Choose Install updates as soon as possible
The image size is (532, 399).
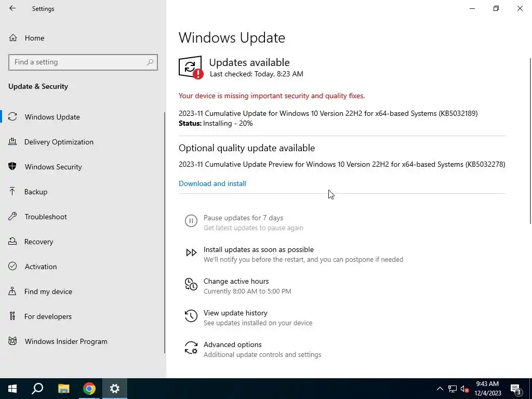[259, 249]
